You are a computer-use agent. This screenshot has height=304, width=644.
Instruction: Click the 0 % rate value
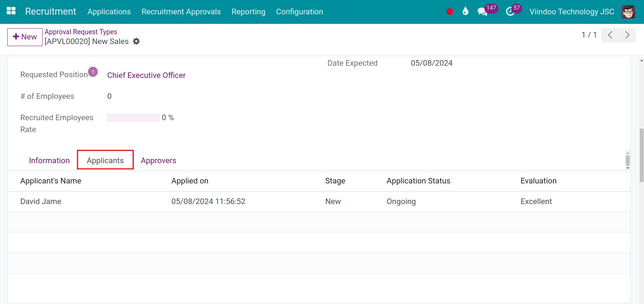[x=168, y=118]
